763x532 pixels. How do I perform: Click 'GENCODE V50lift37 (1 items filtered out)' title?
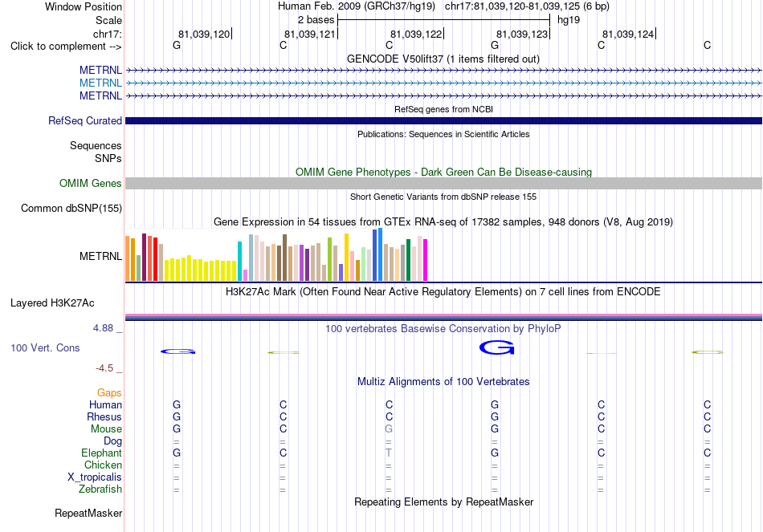[x=443, y=59]
